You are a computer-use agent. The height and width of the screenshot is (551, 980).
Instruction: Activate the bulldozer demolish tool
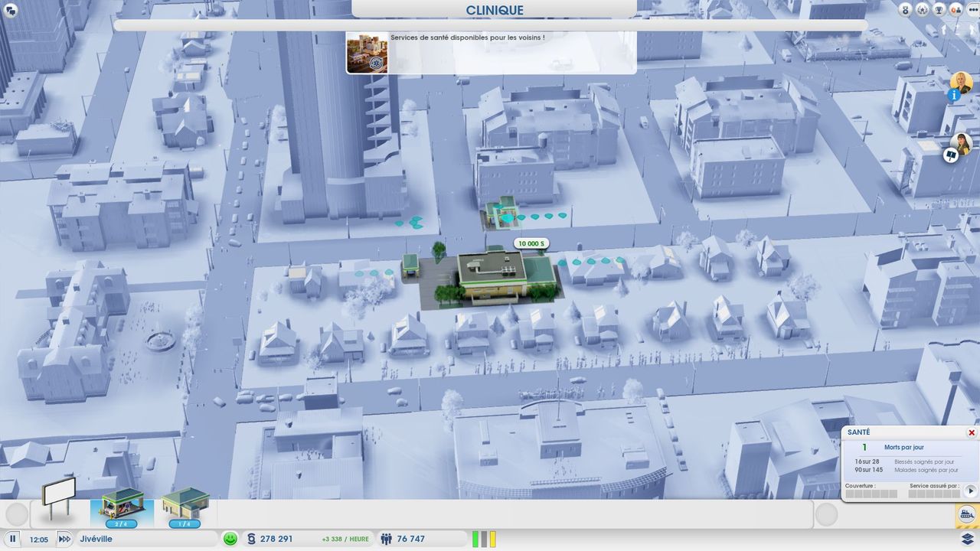(x=966, y=515)
